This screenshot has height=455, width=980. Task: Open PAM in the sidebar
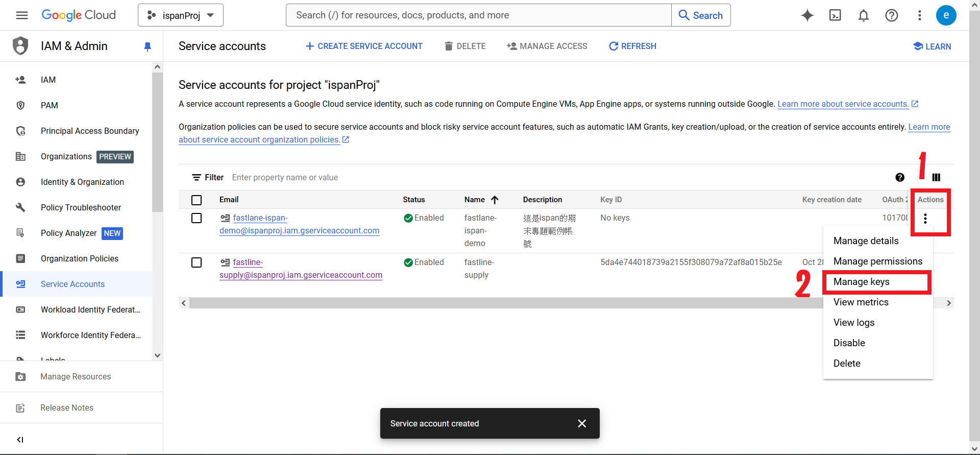(x=76, y=105)
